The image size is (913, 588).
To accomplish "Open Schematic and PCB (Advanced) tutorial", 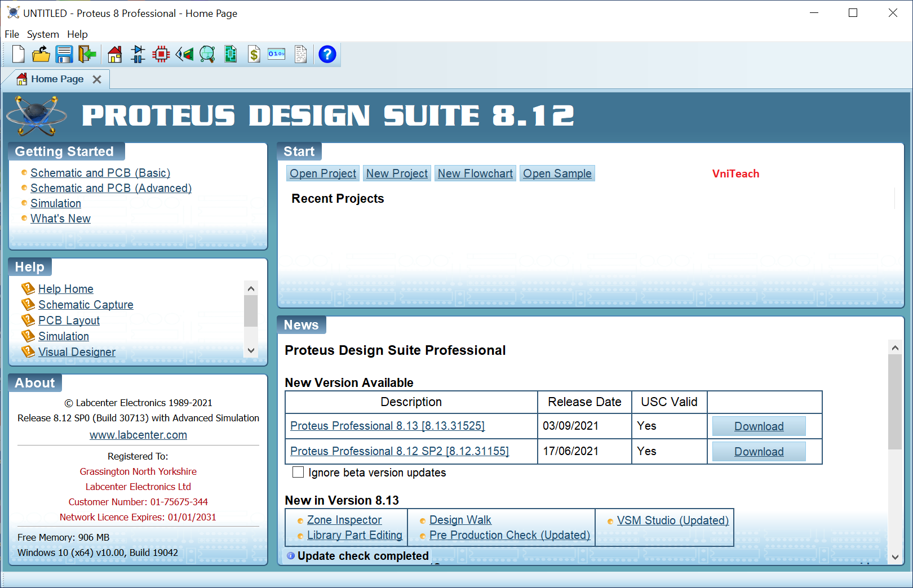I will (x=111, y=188).
